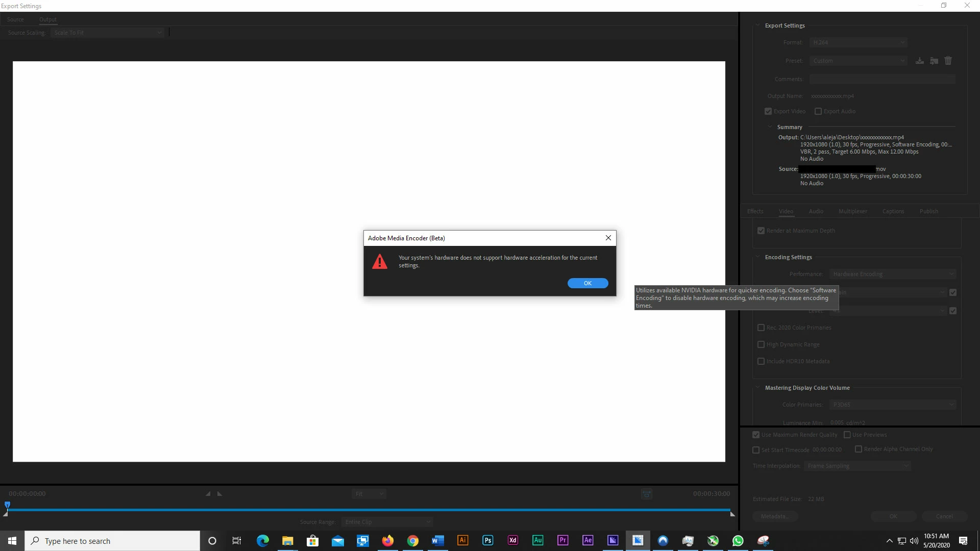Collapse the Summary section
This screenshot has height=551, width=980.
pyautogui.click(x=770, y=127)
